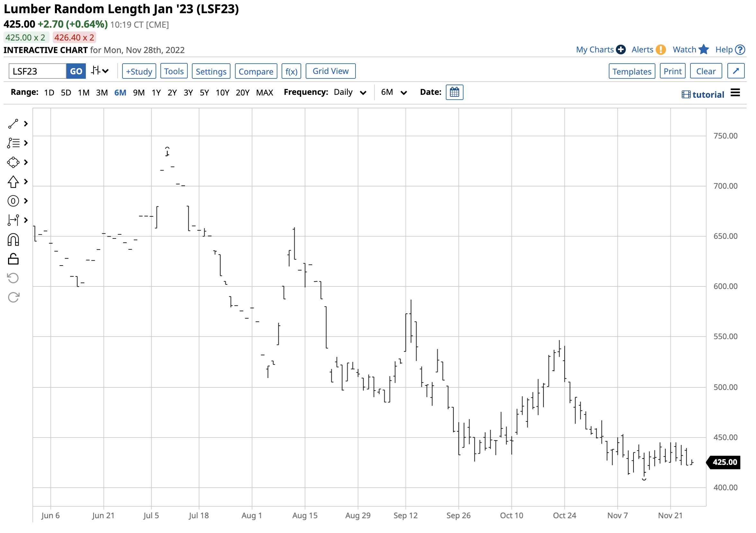
Task: Click the undo arrow icon
Action: tap(13, 278)
